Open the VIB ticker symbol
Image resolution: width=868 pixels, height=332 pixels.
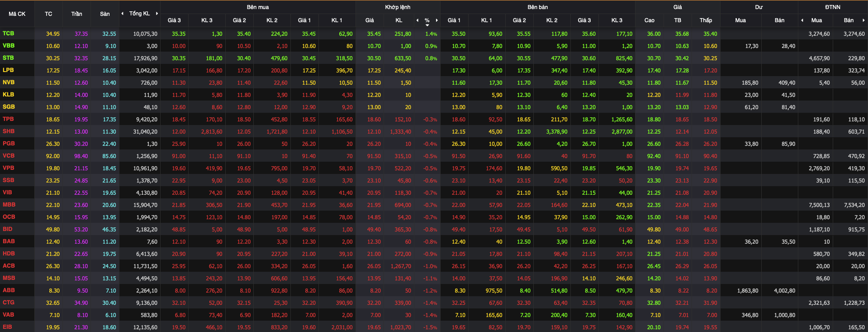pyautogui.click(x=7, y=192)
